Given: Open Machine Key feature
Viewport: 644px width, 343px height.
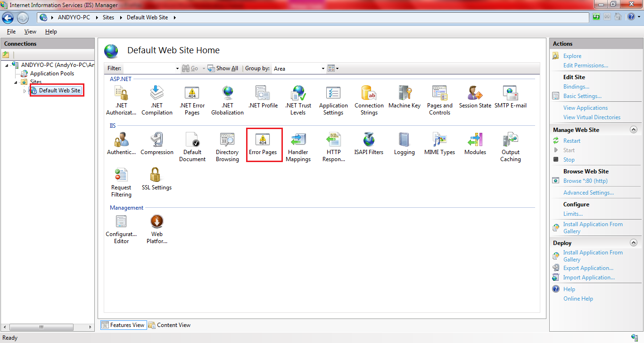Looking at the screenshot, I should pos(405,97).
